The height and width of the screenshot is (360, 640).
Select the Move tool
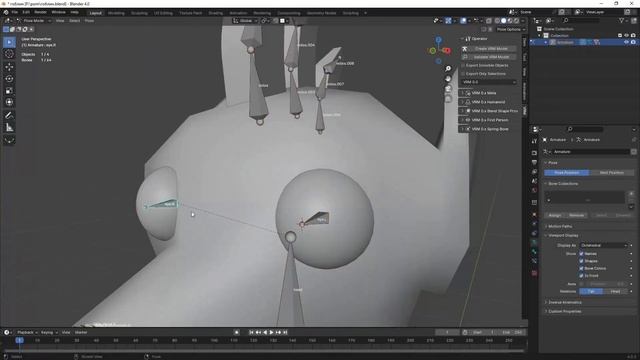tap(9, 67)
